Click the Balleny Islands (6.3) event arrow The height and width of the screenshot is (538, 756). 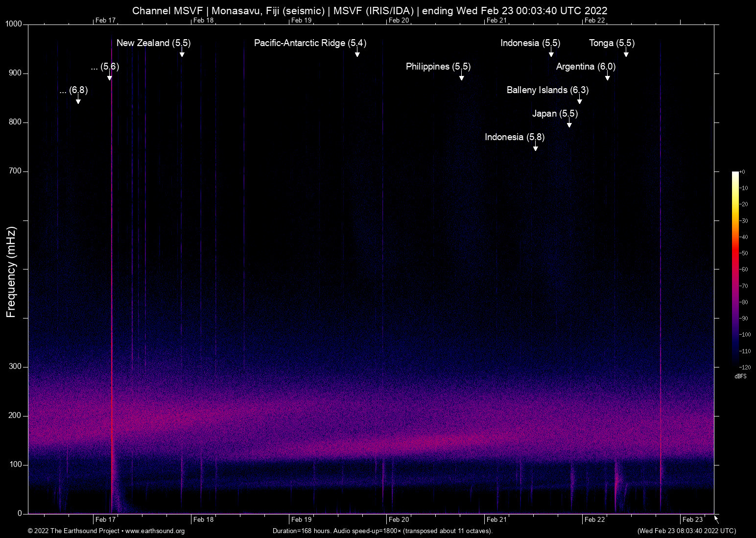click(580, 100)
